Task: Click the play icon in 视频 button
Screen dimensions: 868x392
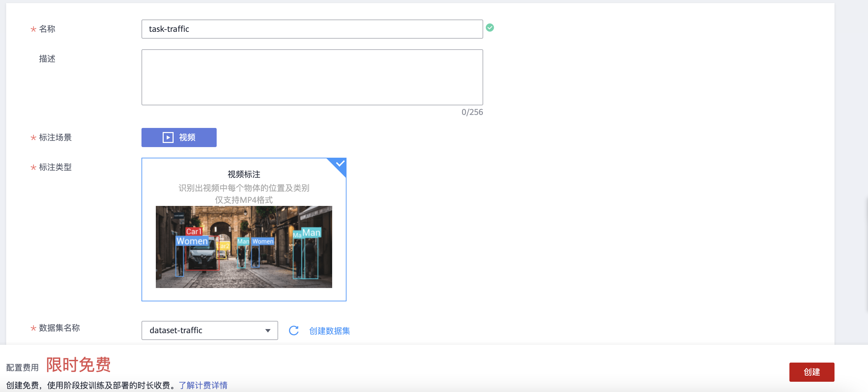Action: pos(168,138)
